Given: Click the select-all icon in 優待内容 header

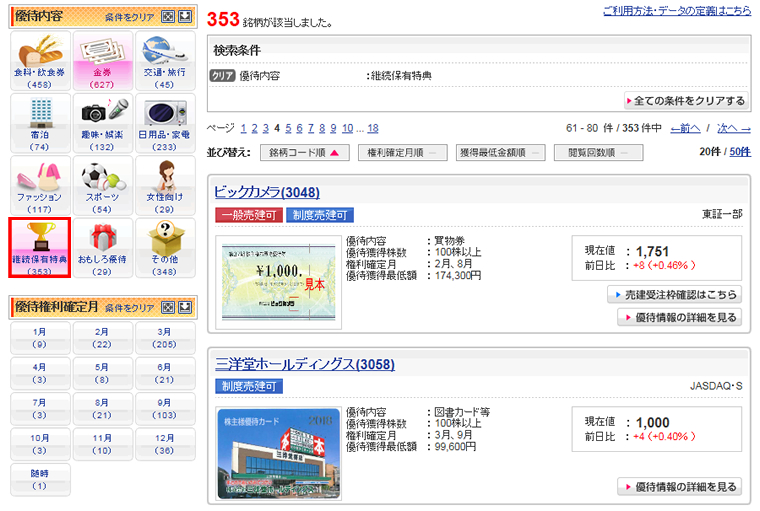Looking at the screenshot, I should point(168,17).
